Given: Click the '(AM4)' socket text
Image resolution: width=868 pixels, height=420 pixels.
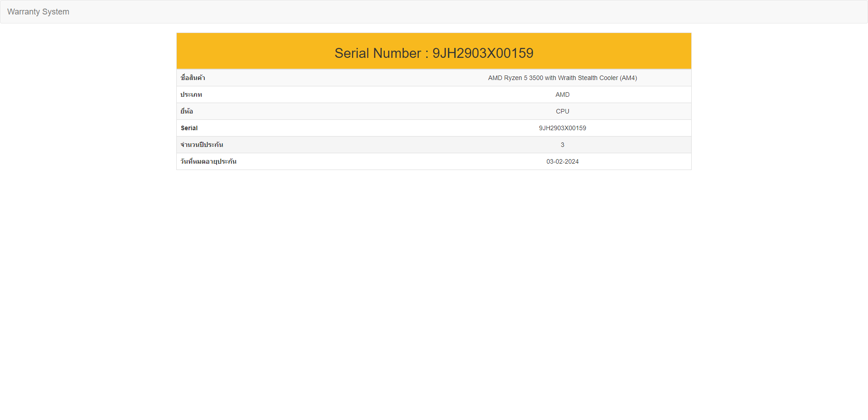Looking at the screenshot, I should coord(628,78).
